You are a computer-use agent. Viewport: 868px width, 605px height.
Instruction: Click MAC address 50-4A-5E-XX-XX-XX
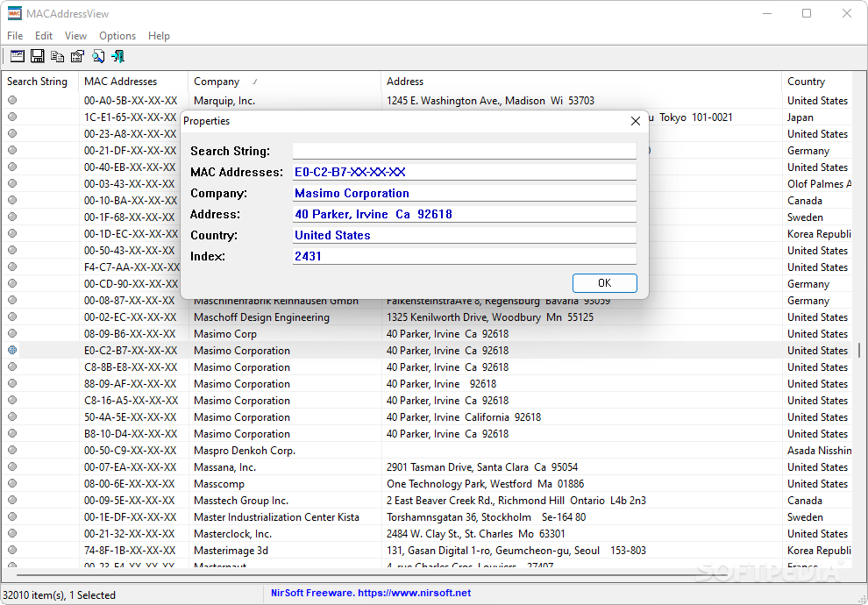(x=131, y=416)
